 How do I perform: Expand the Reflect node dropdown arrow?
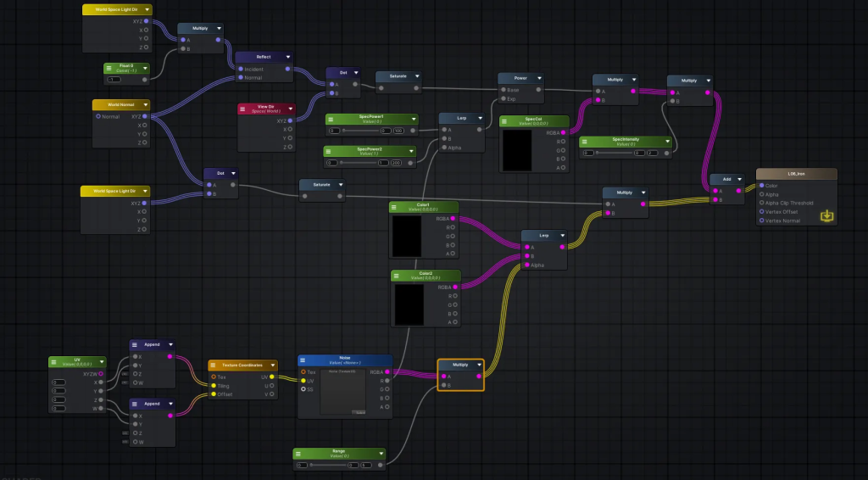point(288,57)
